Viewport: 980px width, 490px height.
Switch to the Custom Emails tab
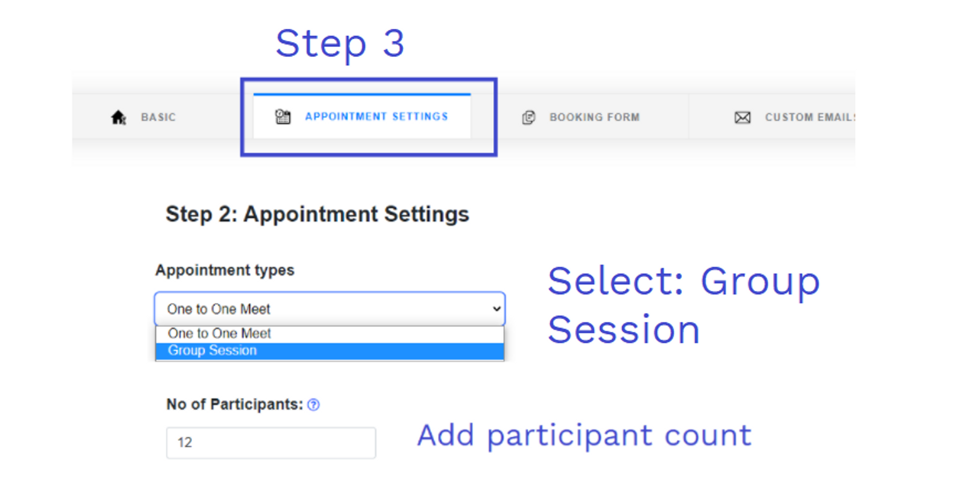click(x=810, y=117)
